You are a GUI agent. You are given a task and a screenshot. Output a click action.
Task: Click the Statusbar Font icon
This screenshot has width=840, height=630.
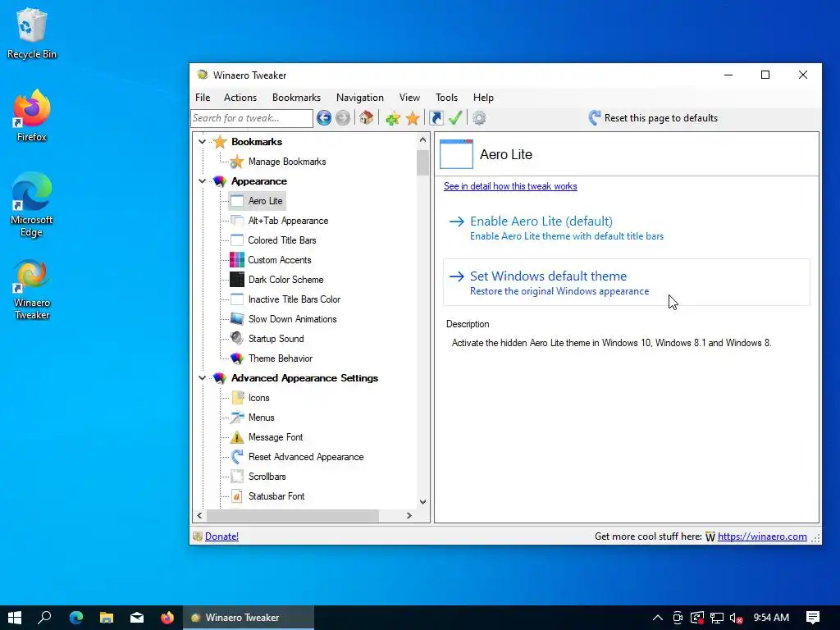237,496
